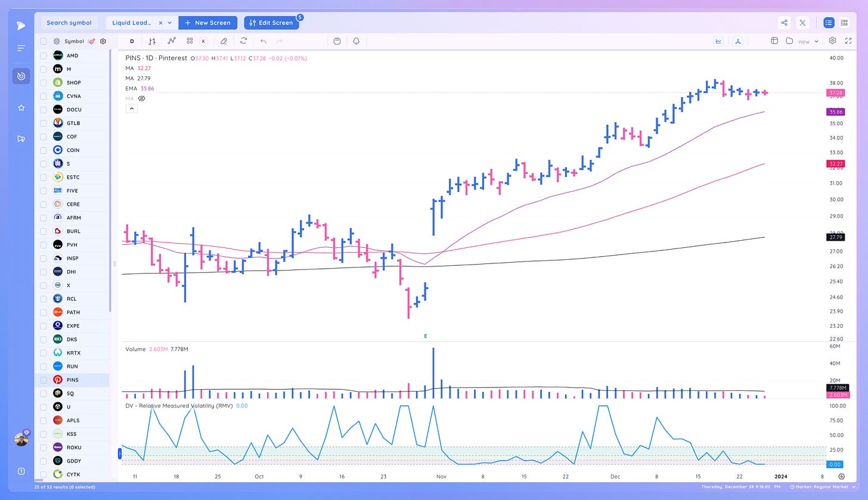Open the D timeframe selector
The height and width of the screenshot is (500, 868).
(x=132, y=41)
